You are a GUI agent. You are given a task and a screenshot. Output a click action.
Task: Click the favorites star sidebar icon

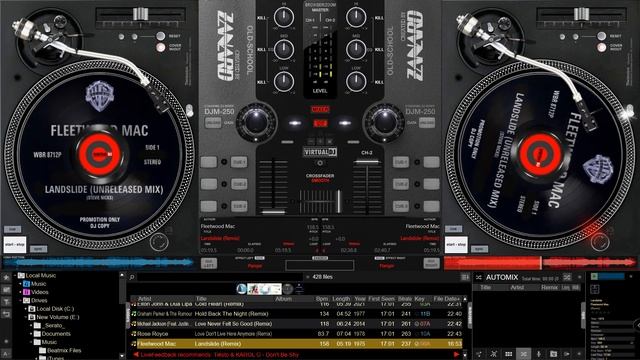click(x=6, y=278)
